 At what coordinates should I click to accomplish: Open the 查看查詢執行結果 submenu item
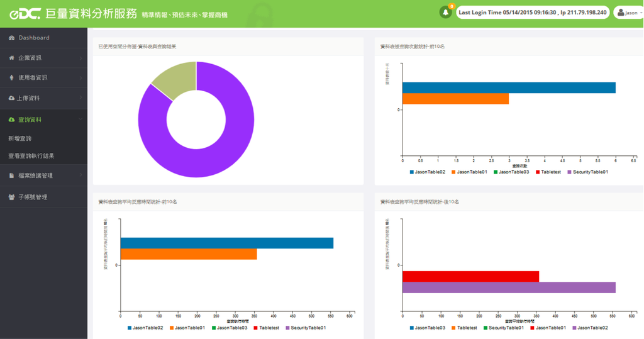pyautogui.click(x=31, y=156)
